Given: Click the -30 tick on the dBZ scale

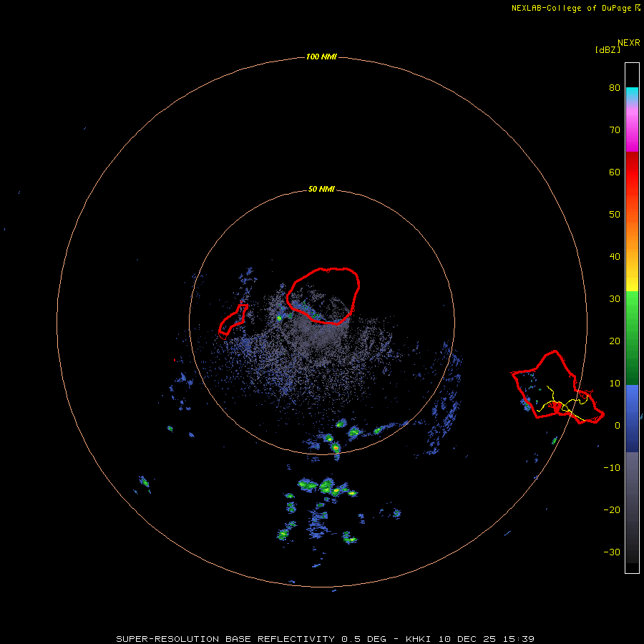Looking at the screenshot, I should 612,552.
